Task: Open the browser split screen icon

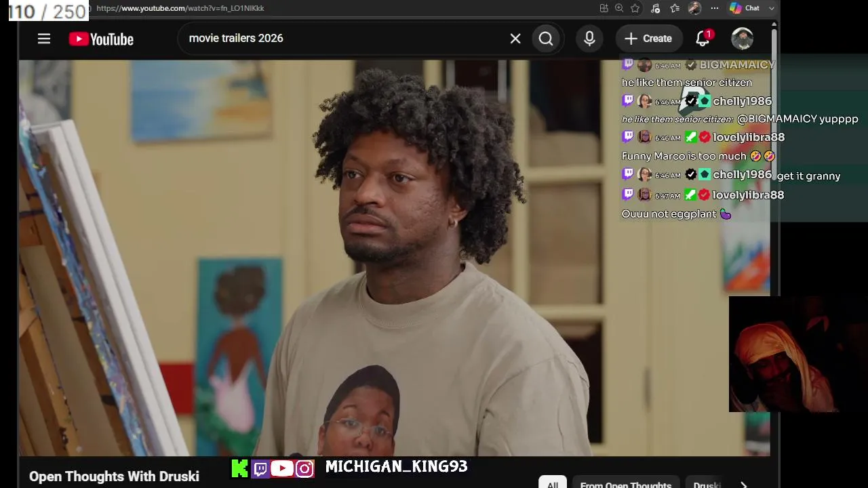Action: point(604,8)
